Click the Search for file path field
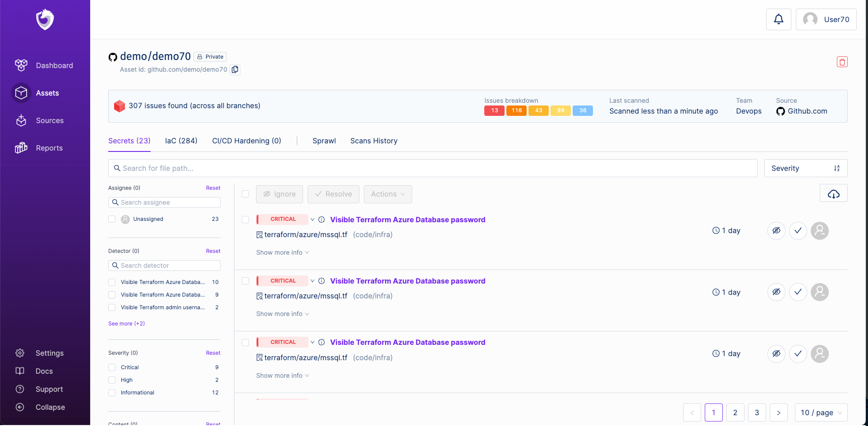 pyautogui.click(x=433, y=168)
